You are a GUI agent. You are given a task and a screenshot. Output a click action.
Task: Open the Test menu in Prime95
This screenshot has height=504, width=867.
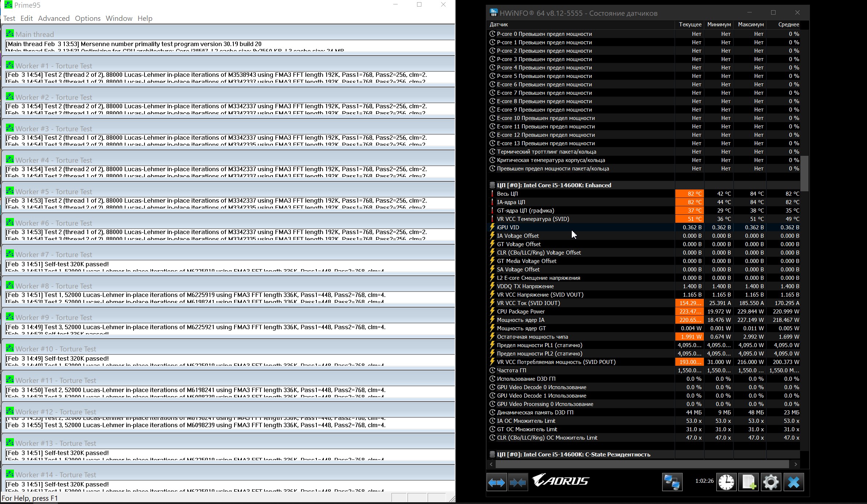(x=9, y=18)
